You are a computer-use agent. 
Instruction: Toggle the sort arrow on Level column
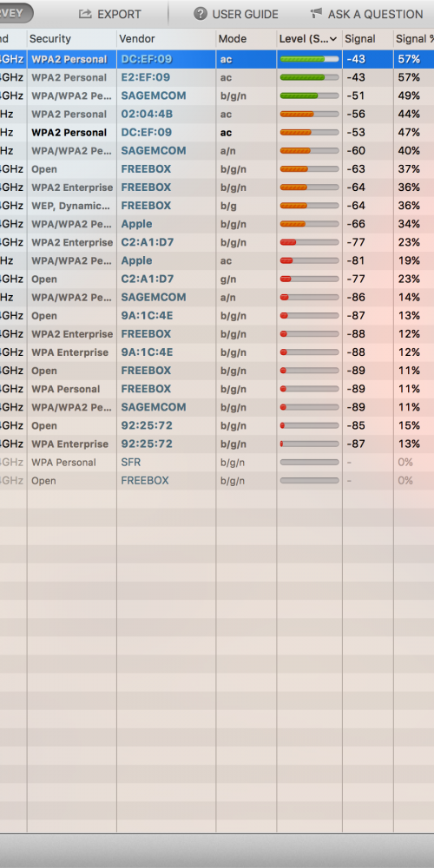pos(333,39)
